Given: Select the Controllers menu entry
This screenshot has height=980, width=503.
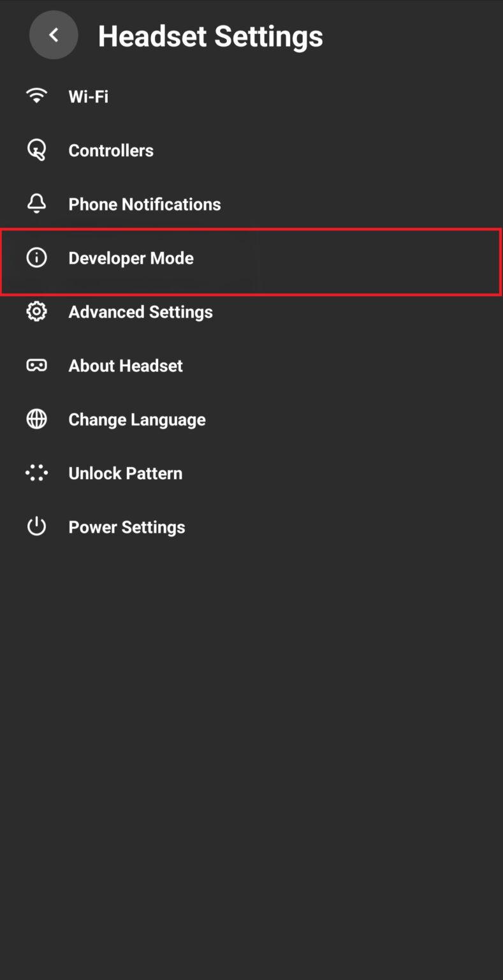Looking at the screenshot, I should [111, 151].
